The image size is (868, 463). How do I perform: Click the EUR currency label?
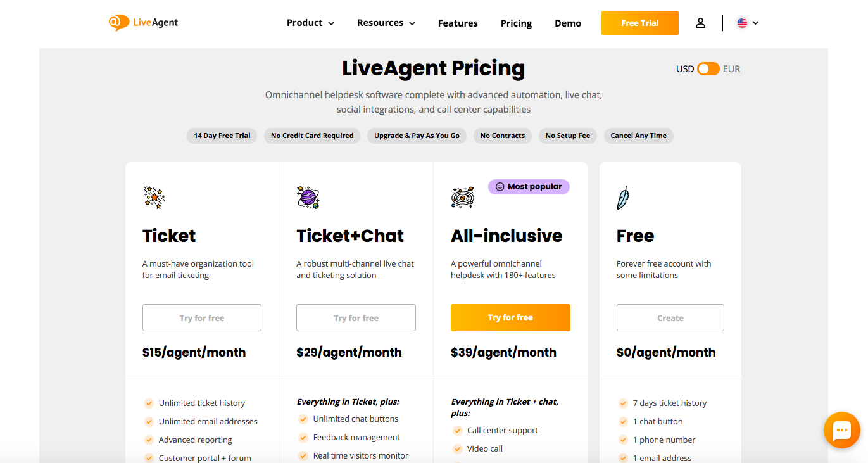(731, 69)
